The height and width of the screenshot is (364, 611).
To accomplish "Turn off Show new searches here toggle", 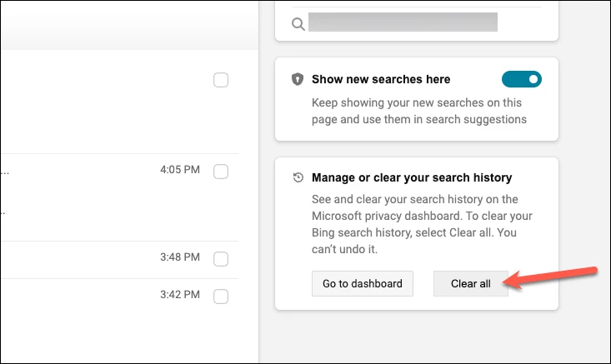I will coord(521,79).
